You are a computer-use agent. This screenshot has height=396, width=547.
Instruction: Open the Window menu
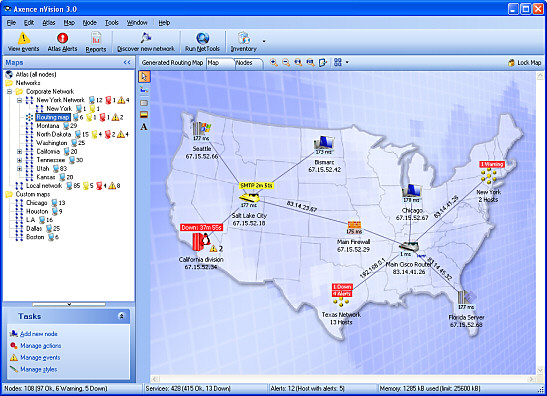(137, 23)
